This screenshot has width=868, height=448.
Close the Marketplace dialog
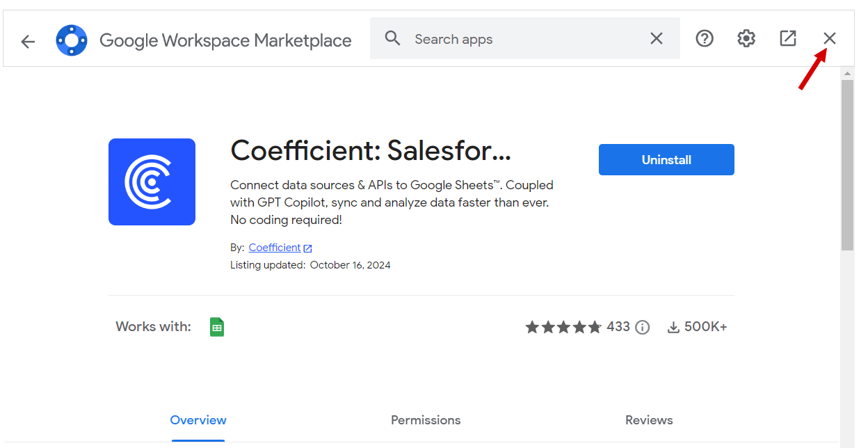pos(830,39)
